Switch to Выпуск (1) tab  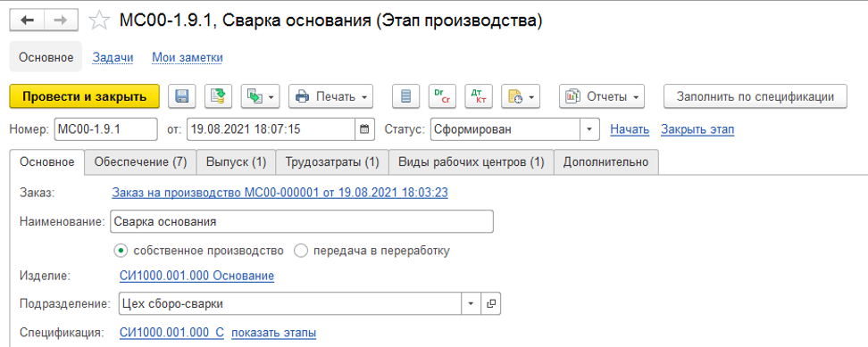[237, 162]
